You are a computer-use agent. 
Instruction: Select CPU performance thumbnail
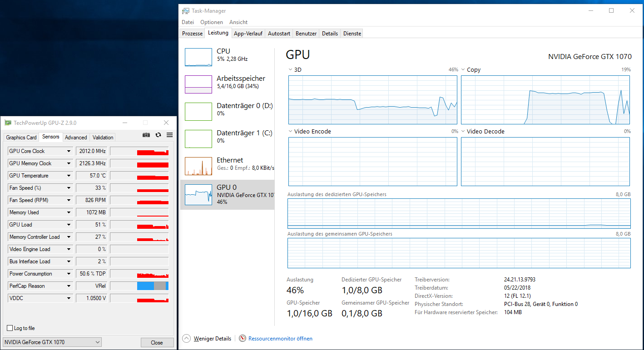[x=198, y=57]
